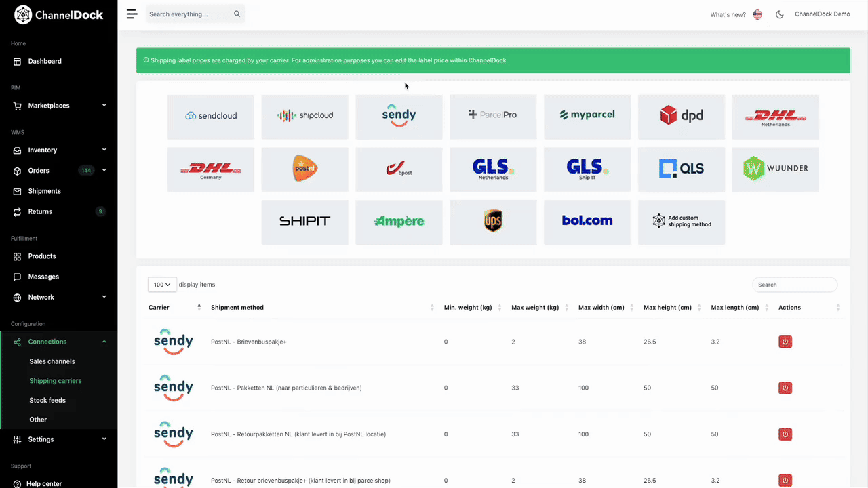Viewport: 868px width, 488px height.
Task: Choose the PostNL carrier tile
Action: pyautogui.click(x=305, y=169)
